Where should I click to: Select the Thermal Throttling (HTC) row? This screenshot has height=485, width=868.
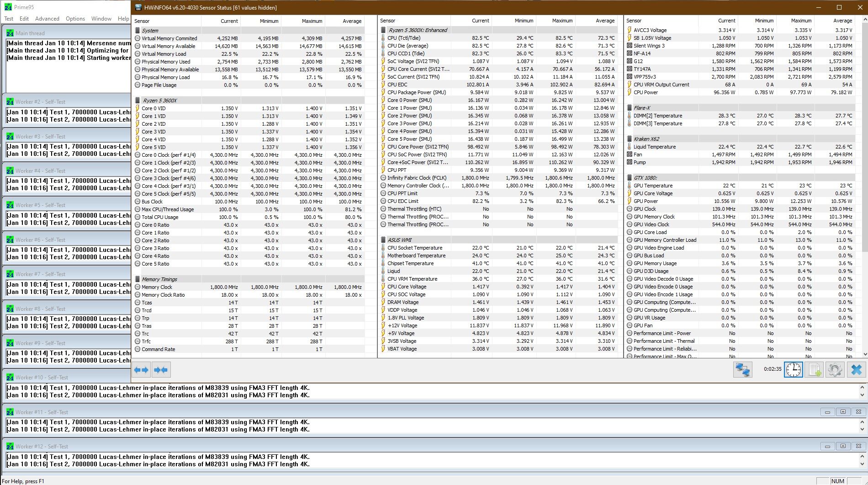(x=498, y=209)
